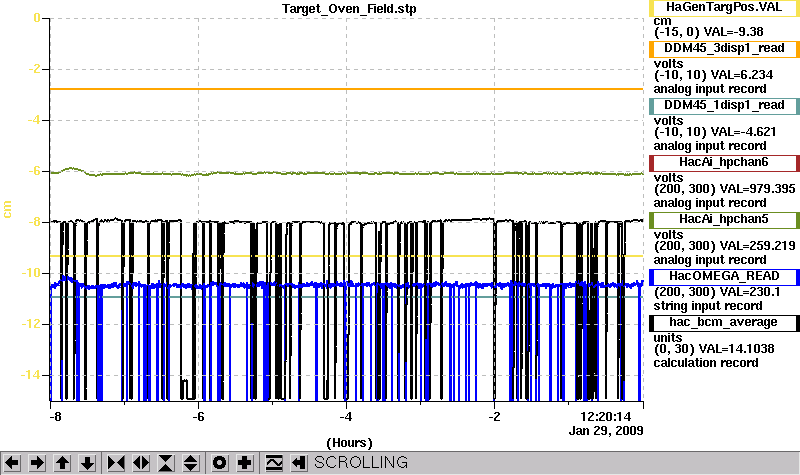Pan the graph down with the down arrow button

tap(87, 463)
